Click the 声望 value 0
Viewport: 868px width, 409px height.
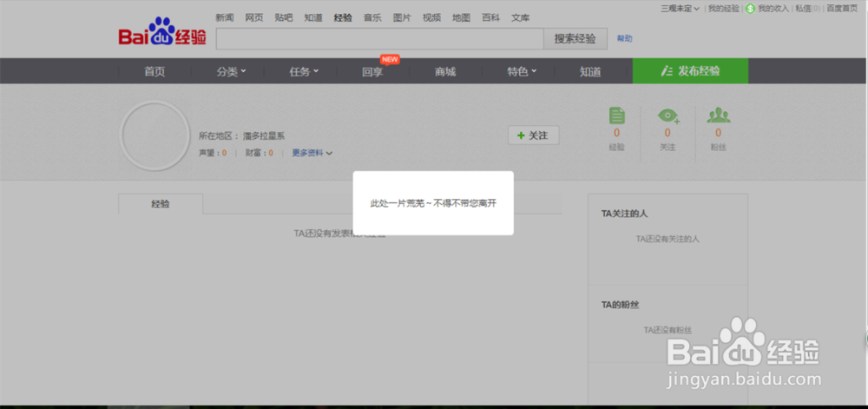(224, 153)
